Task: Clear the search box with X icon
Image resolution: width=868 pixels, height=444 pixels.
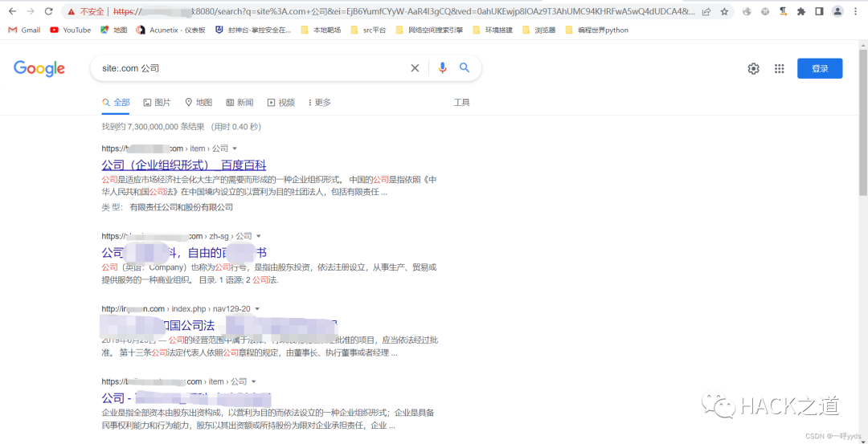Action: pos(415,68)
